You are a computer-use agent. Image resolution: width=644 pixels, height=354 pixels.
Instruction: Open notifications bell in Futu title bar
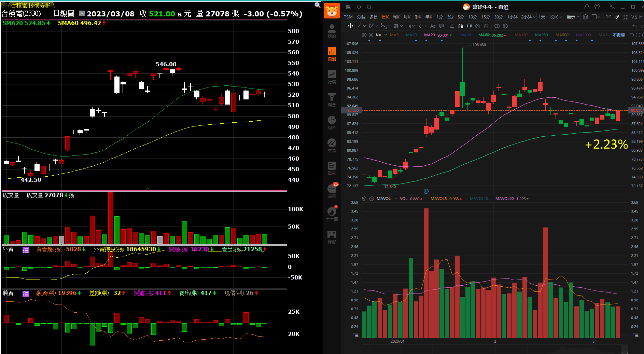click(359, 7)
